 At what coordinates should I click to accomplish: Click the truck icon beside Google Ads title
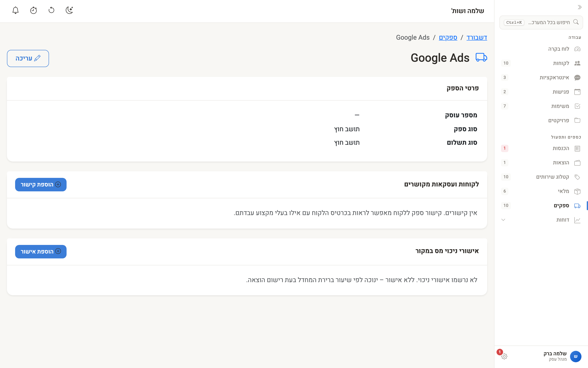tap(481, 58)
